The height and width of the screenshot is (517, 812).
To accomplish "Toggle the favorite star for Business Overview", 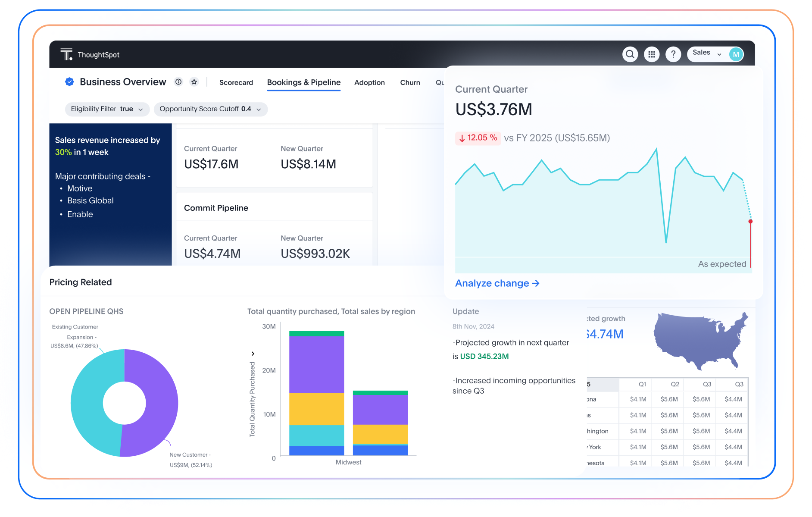I will [x=194, y=81].
